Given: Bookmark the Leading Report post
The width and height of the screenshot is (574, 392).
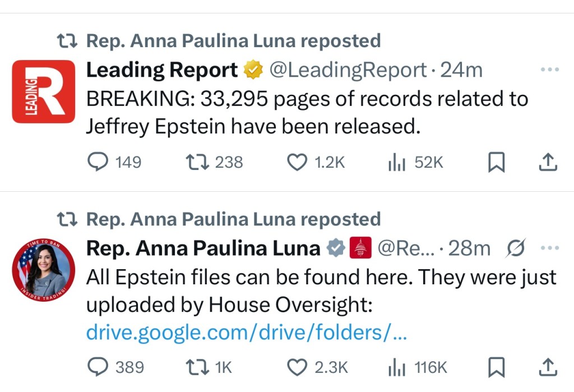Looking at the screenshot, I should point(496,162).
